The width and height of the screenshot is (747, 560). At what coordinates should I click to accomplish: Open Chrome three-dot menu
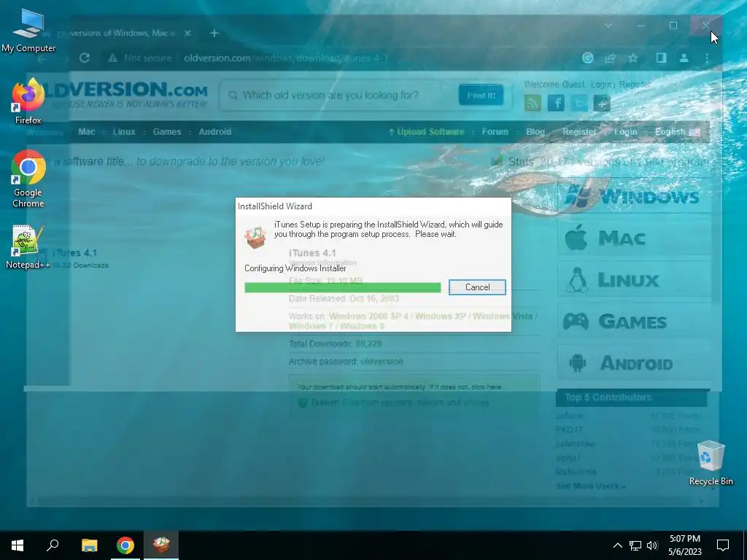tap(707, 58)
